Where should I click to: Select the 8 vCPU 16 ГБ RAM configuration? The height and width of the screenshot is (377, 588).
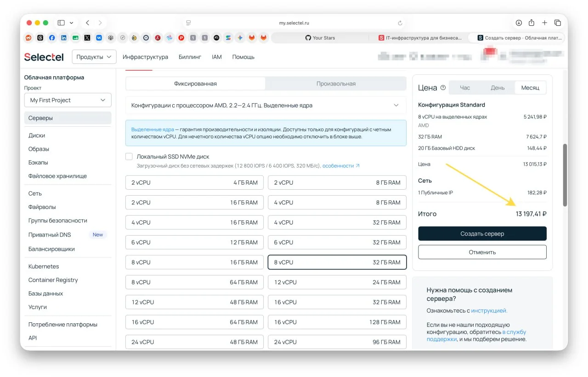[x=195, y=262]
